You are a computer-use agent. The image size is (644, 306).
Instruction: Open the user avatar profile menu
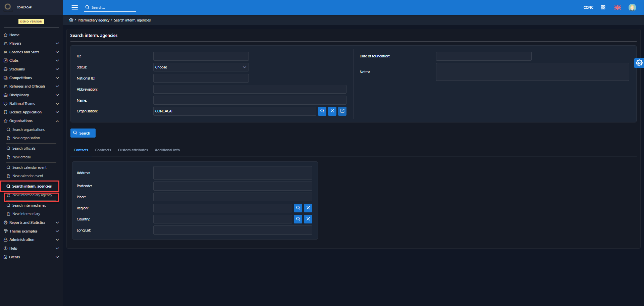tap(632, 7)
